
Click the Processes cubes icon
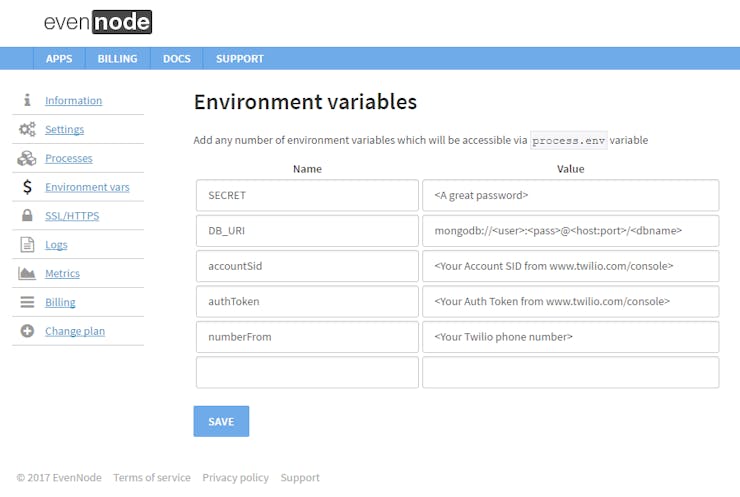27,158
